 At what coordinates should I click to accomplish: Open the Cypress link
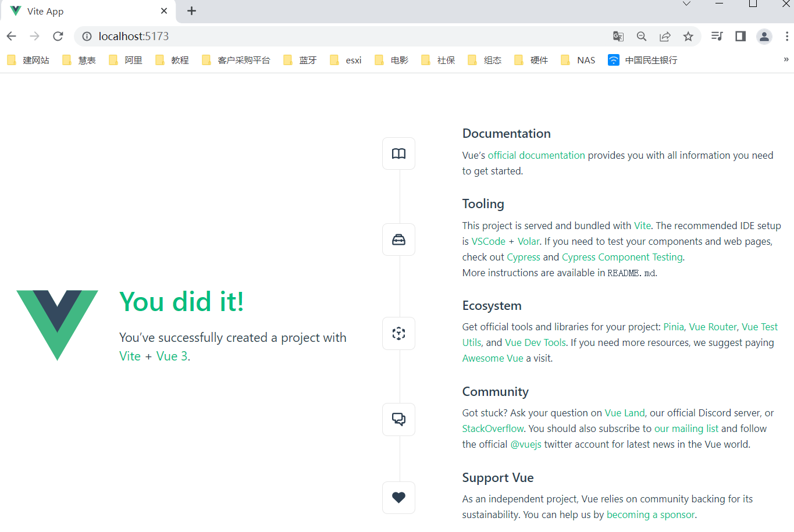point(524,257)
